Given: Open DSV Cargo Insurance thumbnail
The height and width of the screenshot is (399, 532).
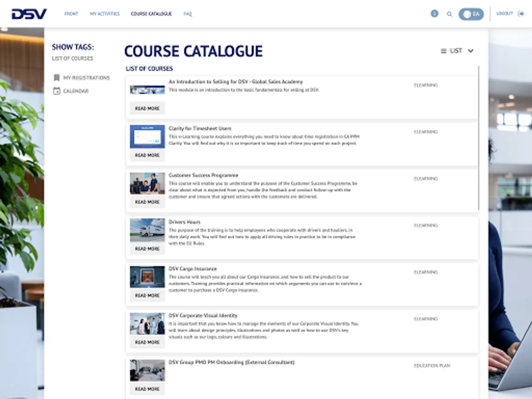Looking at the screenshot, I should point(147,277).
